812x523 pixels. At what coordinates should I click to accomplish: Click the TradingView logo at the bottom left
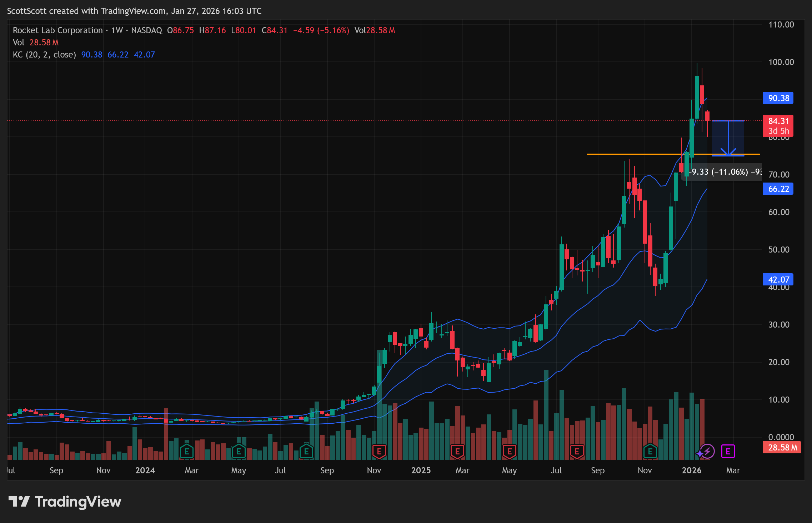tap(65, 502)
